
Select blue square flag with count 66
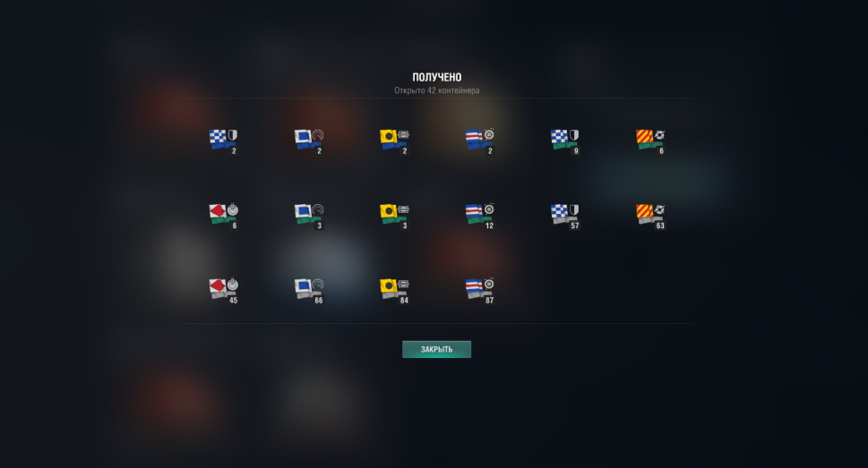309,291
